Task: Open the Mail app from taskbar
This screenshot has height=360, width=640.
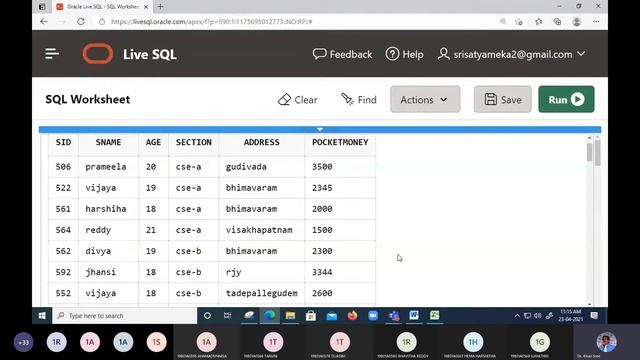Action: (x=332, y=316)
